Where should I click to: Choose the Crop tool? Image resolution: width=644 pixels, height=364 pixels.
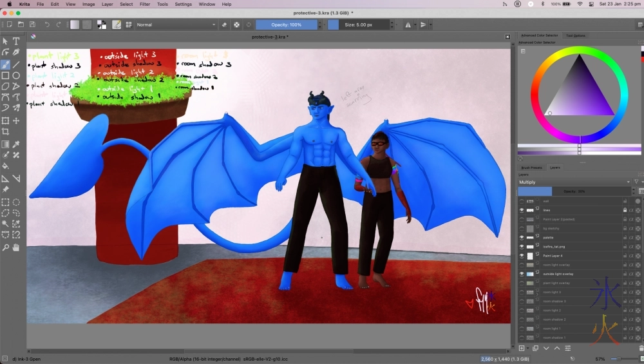tap(6, 131)
